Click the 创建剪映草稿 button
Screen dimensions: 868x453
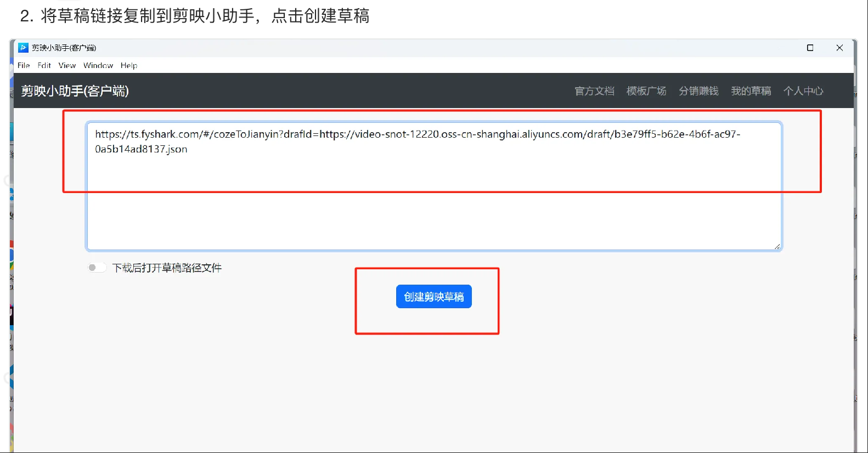click(433, 297)
